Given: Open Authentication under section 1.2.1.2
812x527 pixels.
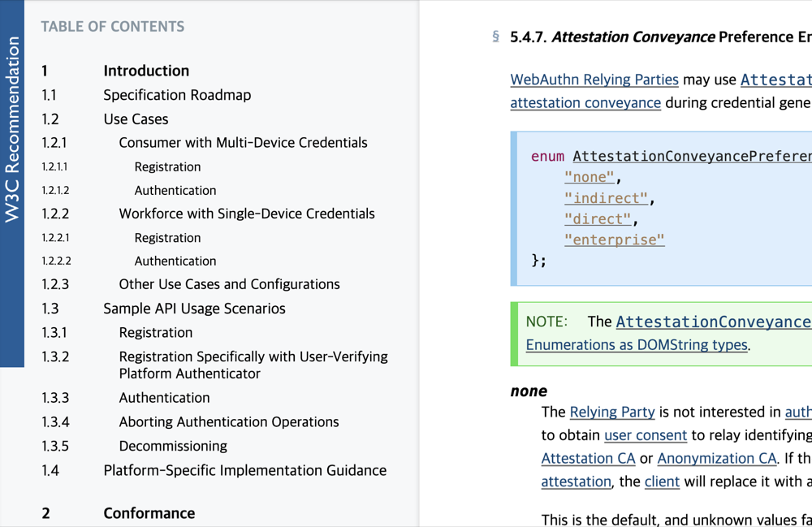Looking at the screenshot, I should [175, 191].
